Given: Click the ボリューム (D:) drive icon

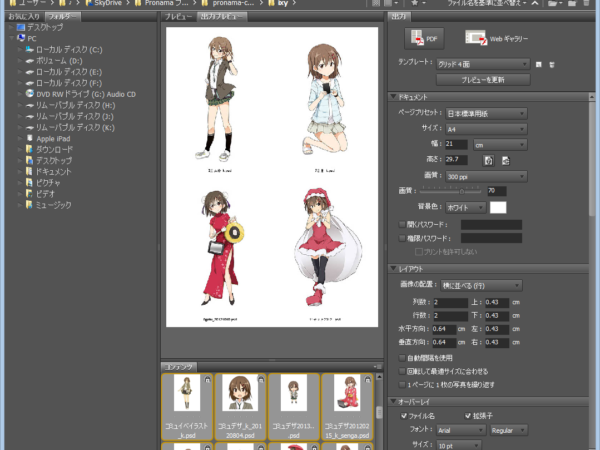Looking at the screenshot, I should click(x=29, y=60).
